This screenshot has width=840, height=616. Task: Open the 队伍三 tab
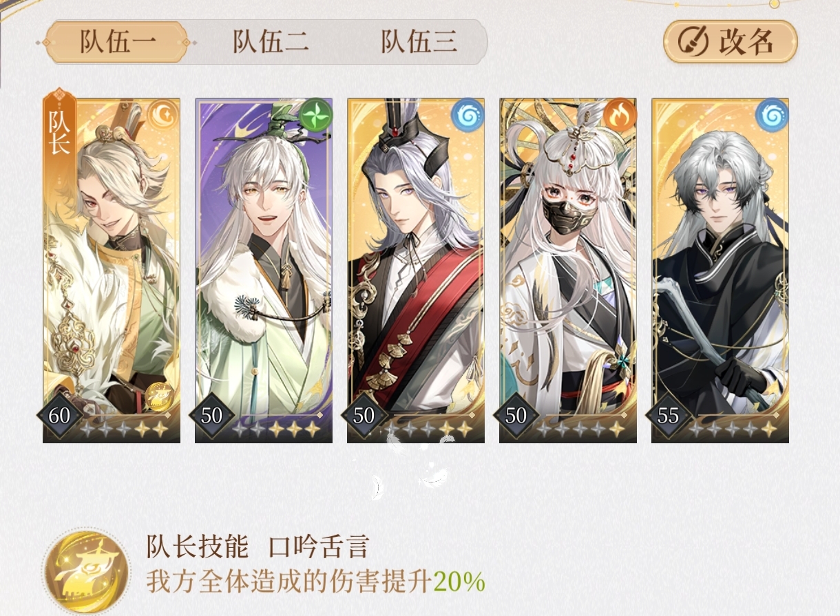(x=419, y=42)
